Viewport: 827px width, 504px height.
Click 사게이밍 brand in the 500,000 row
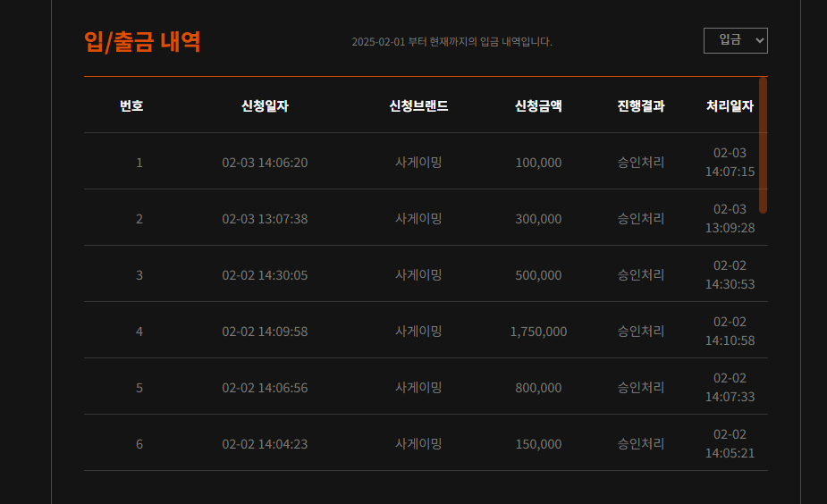418,274
